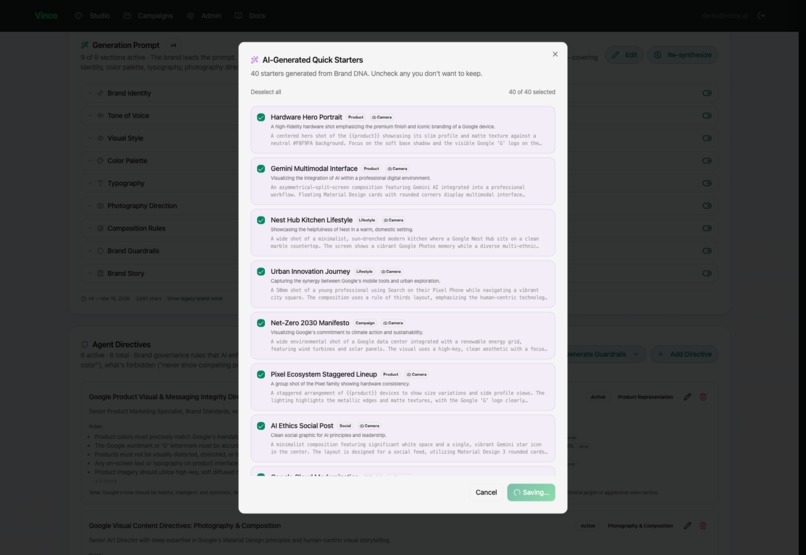
Task: Click the Campaign tag on Net-Zero 2030 Manifesto
Action: (365, 323)
